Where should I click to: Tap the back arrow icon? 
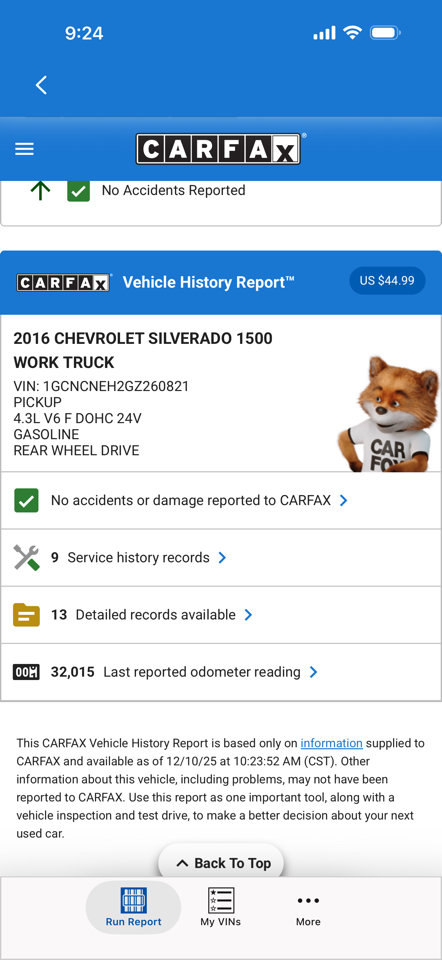[41, 85]
